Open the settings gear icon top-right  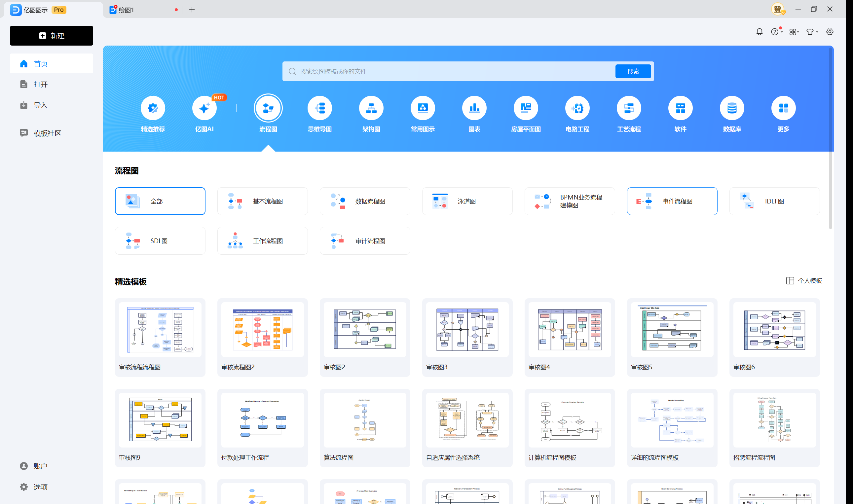(830, 32)
